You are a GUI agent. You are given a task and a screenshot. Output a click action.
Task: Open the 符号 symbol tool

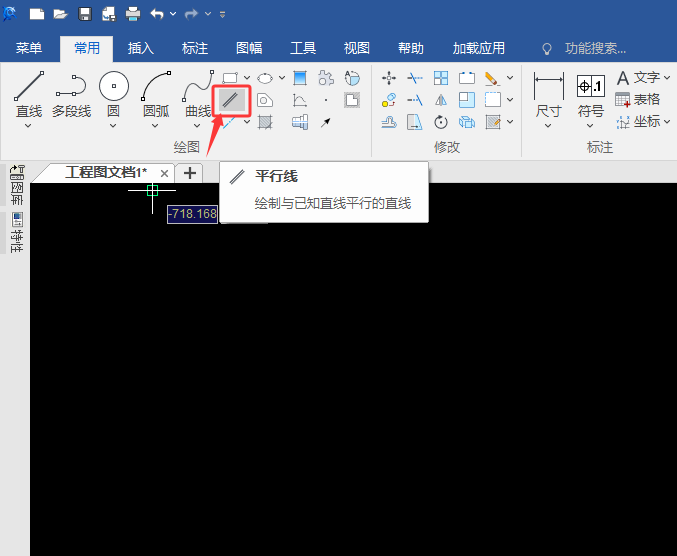click(590, 96)
